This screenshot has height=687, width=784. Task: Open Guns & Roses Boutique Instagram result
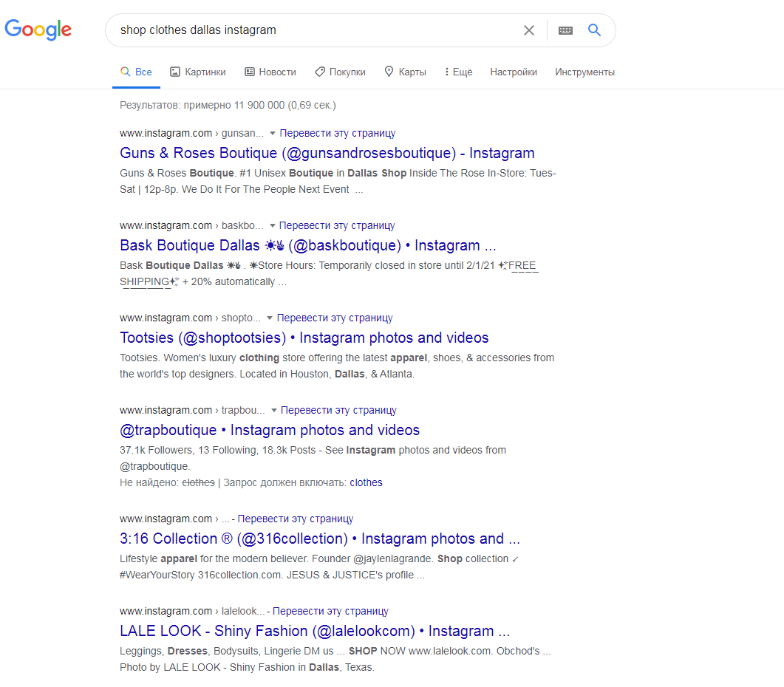coord(327,153)
